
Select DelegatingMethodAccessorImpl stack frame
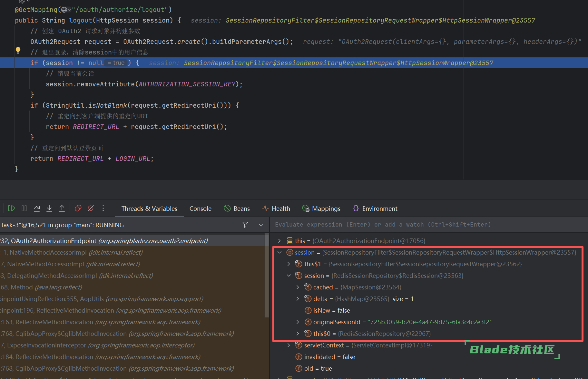click(x=132, y=276)
